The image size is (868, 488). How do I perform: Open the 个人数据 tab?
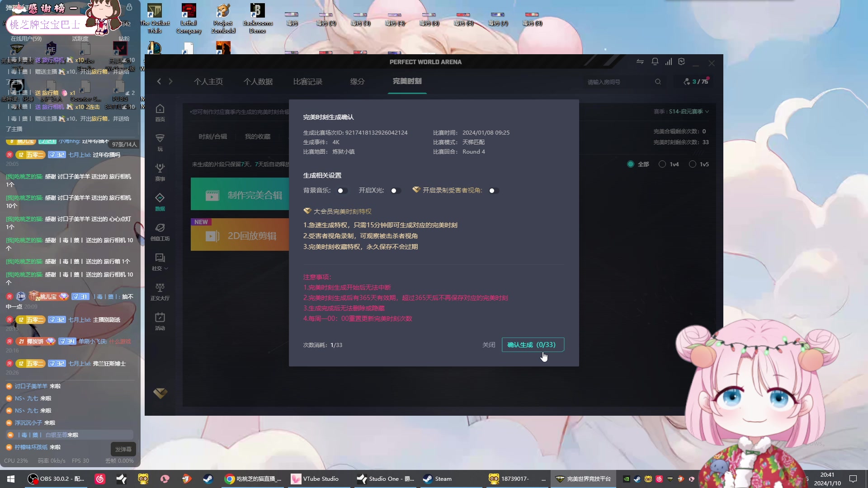point(258,81)
